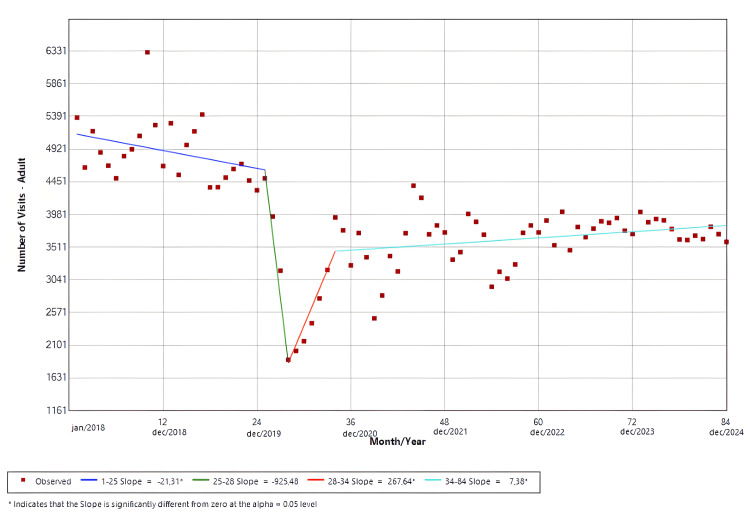
Task: Click the x-axis tick number 12
Action: [x=163, y=421]
